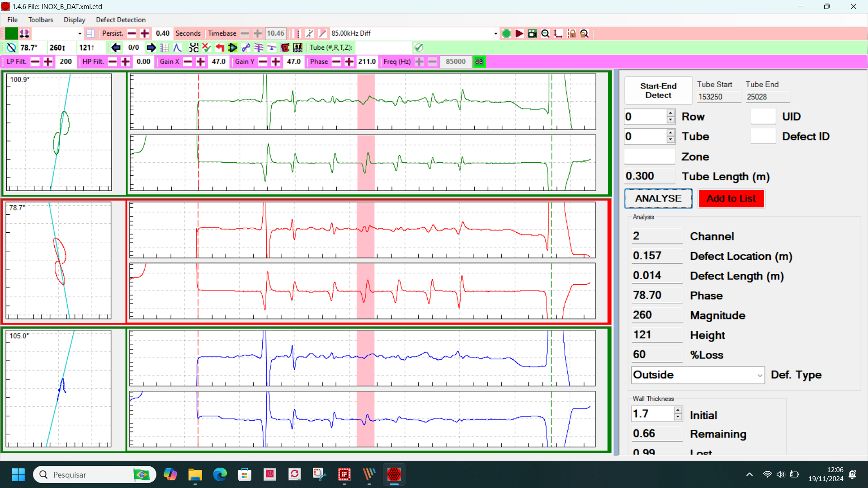Decrease Gain Y with minus button
Image resolution: width=868 pixels, height=488 pixels.
[263, 61]
